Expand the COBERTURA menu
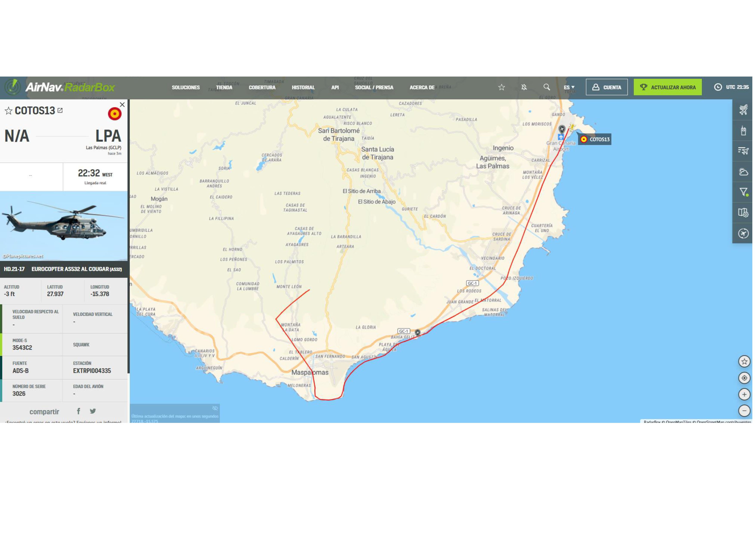 [262, 87]
